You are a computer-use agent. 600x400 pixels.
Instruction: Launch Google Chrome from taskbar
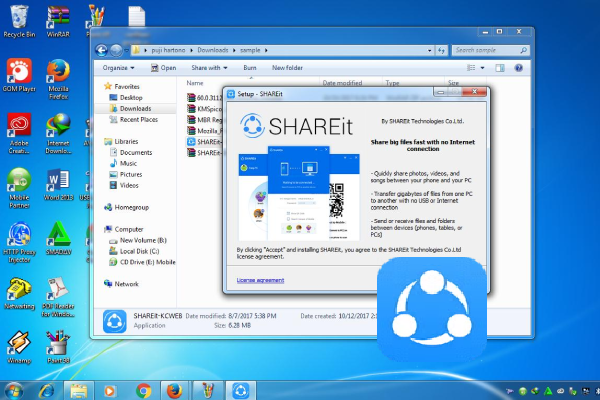point(143,391)
